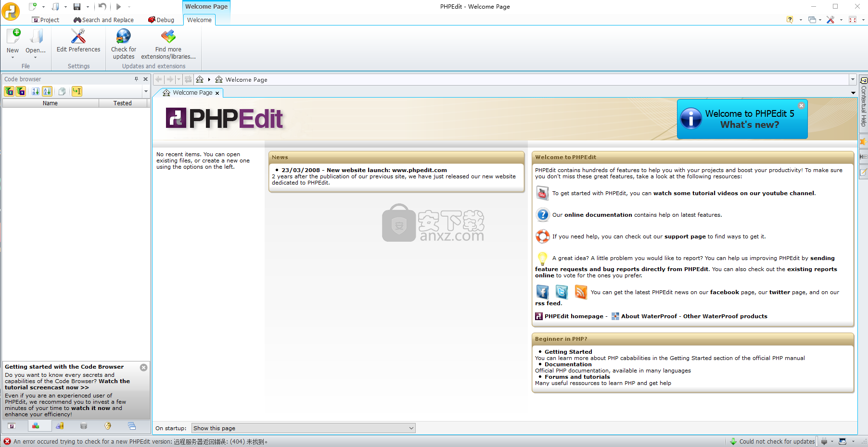The width and height of the screenshot is (868, 447).
Task: Click the Facebook icon on welcome page
Action: pos(542,292)
